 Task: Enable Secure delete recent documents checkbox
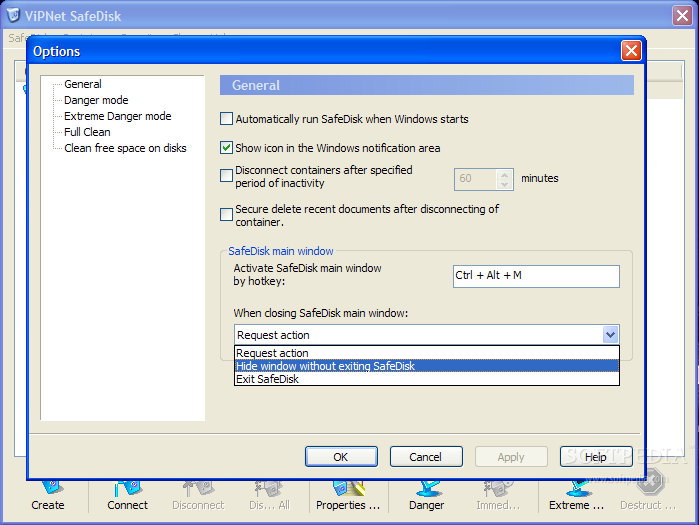[226, 214]
